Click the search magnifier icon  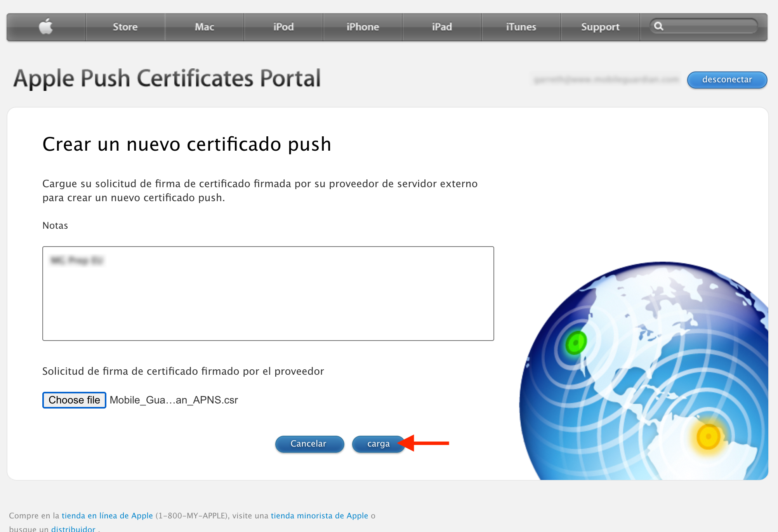(x=658, y=26)
